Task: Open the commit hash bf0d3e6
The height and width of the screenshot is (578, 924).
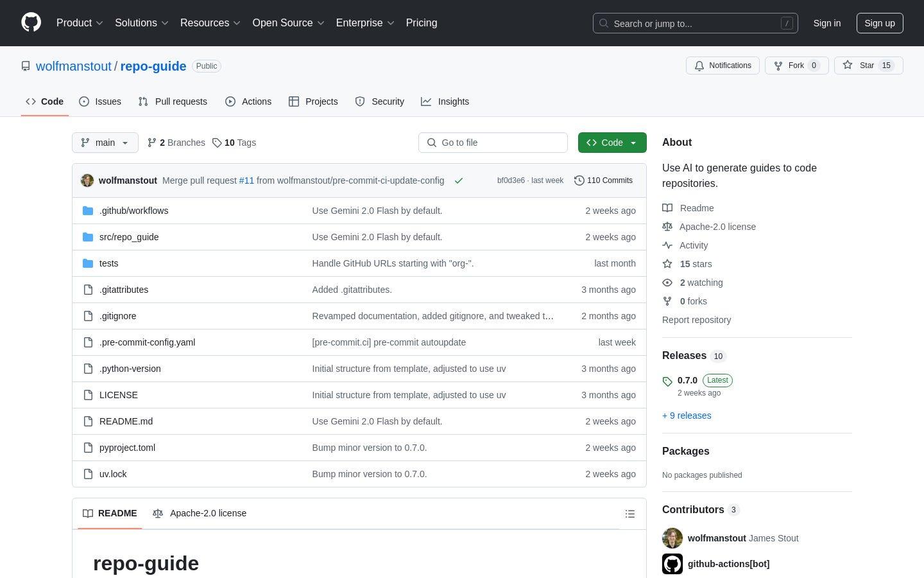Action: click(x=511, y=180)
